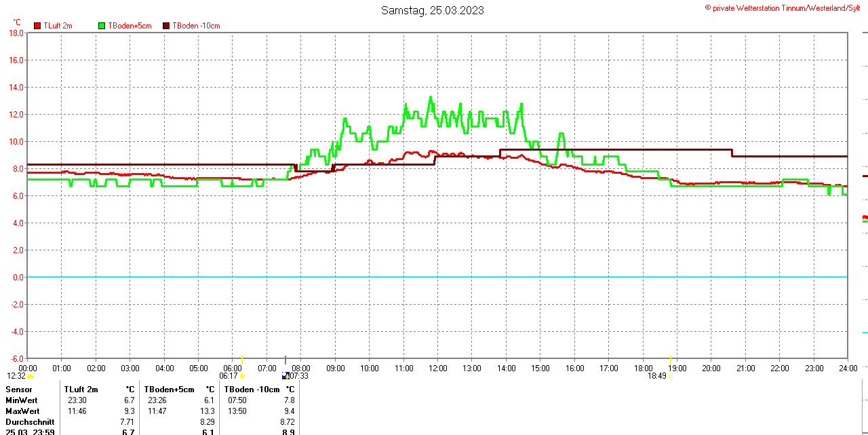Screen dimensions: 868x435
Task: Click the MinWert row label
Action: 20,400
